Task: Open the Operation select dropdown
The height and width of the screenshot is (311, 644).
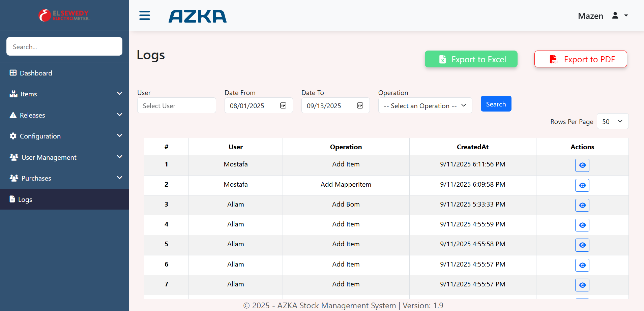Action: (x=425, y=106)
